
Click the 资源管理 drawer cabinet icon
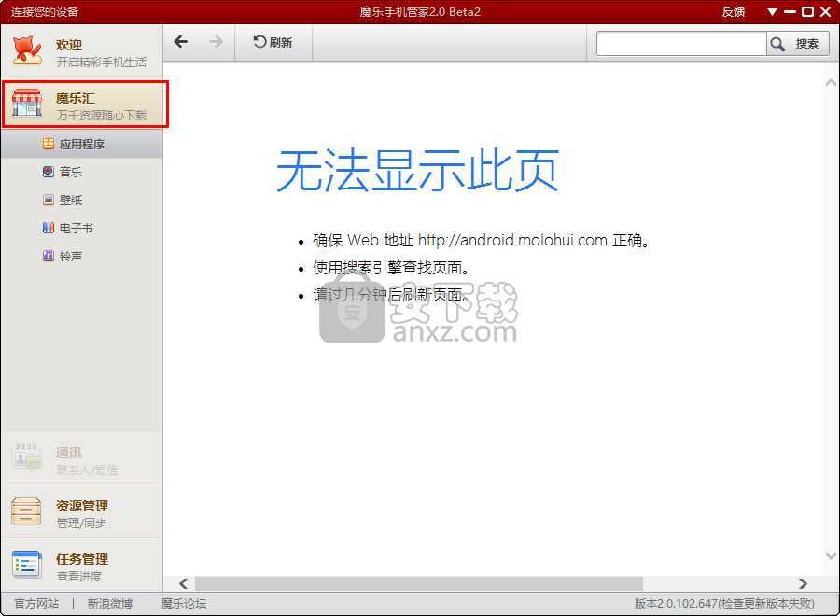(26, 511)
